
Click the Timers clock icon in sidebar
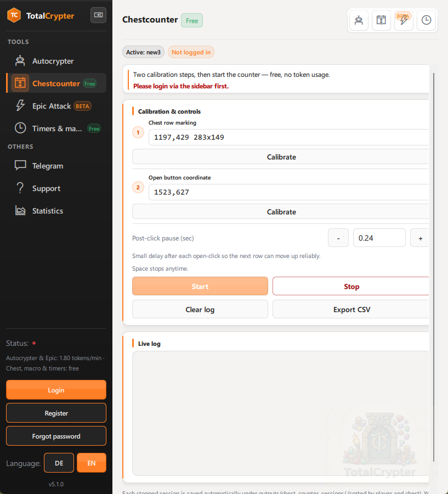[20, 128]
